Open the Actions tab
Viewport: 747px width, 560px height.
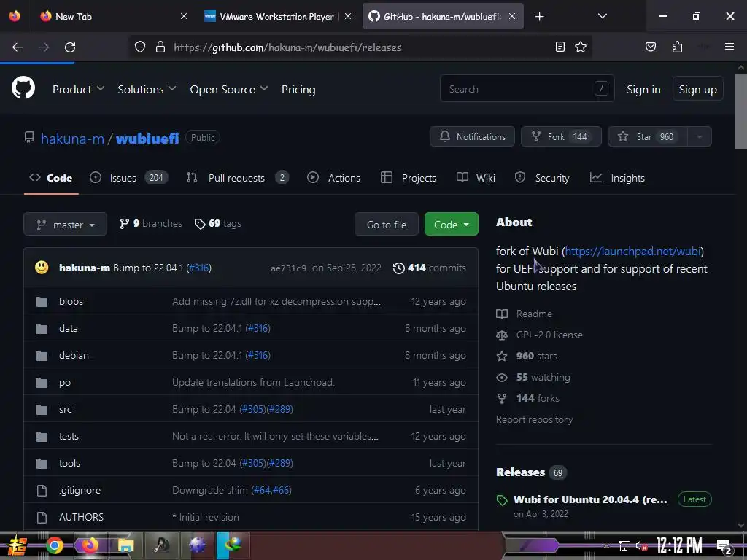(333, 178)
